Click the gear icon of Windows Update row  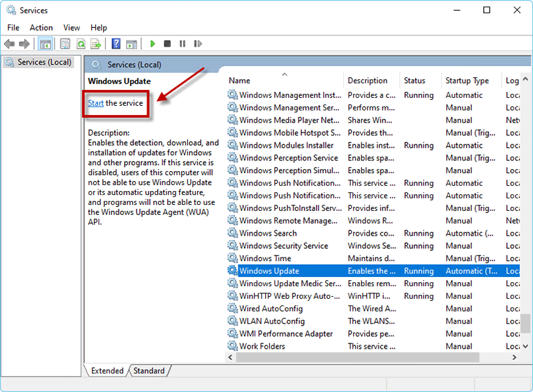(x=233, y=270)
